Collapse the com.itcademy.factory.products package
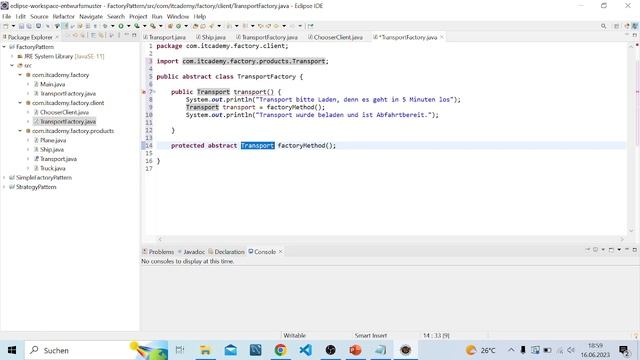 20,131
